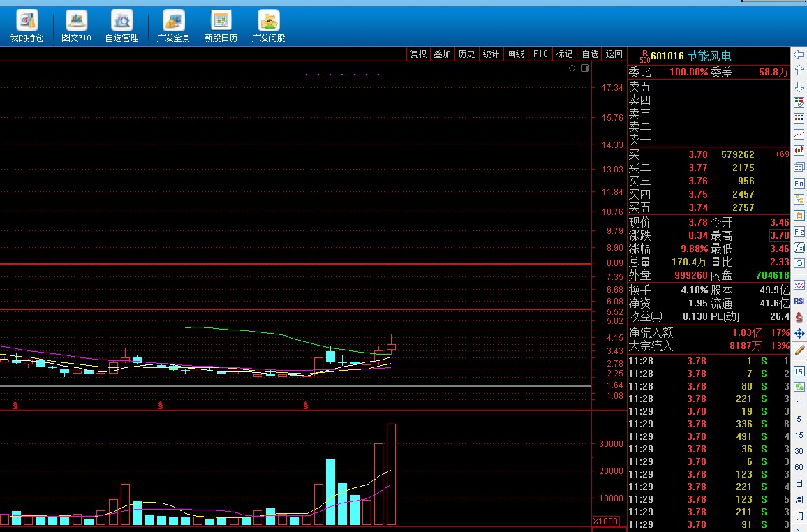The width and height of the screenshot is (807, 532).
Task: Click 买二 bid price 3.77
Action: (698, 168)
